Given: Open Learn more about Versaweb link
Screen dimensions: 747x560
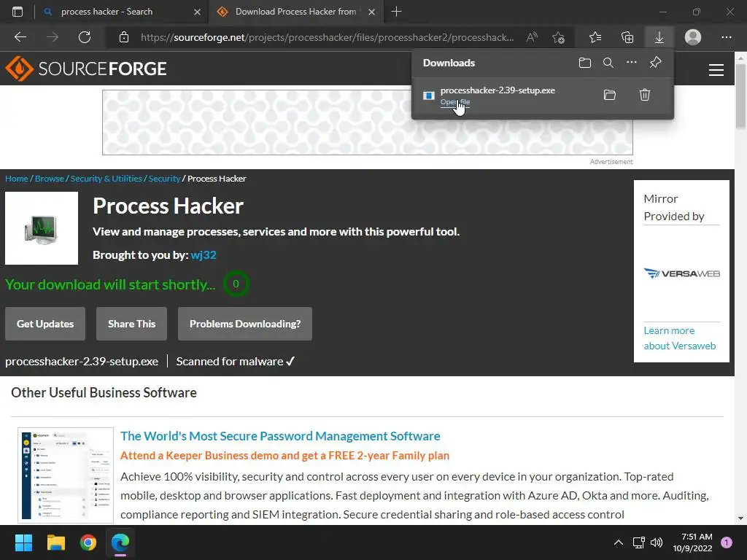Looking at the screenshot, I should [x=680, y=338].
